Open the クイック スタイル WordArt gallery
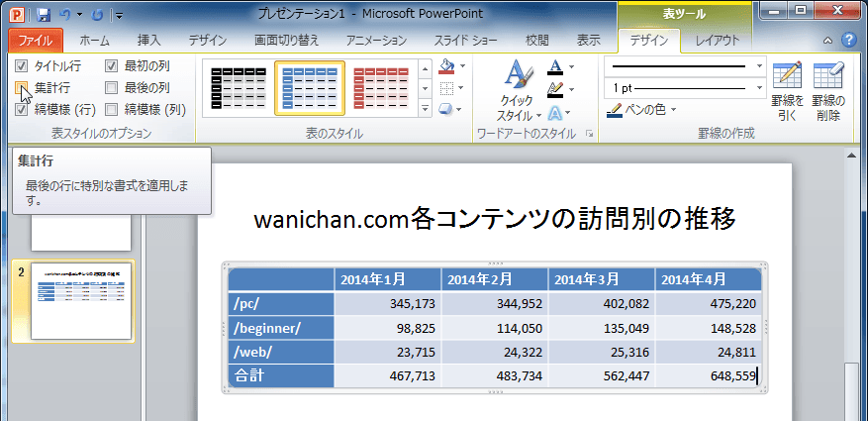 [x=519, y=90]
